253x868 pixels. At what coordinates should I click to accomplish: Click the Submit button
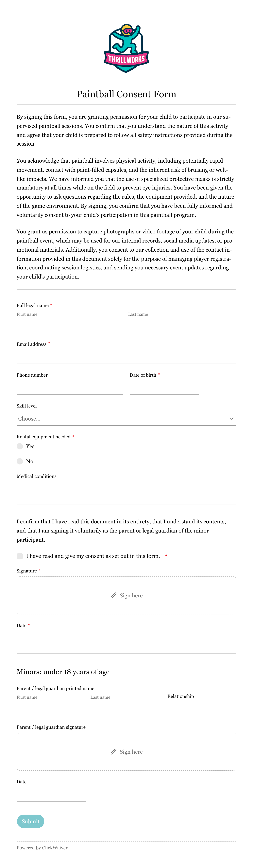(31, 821)
